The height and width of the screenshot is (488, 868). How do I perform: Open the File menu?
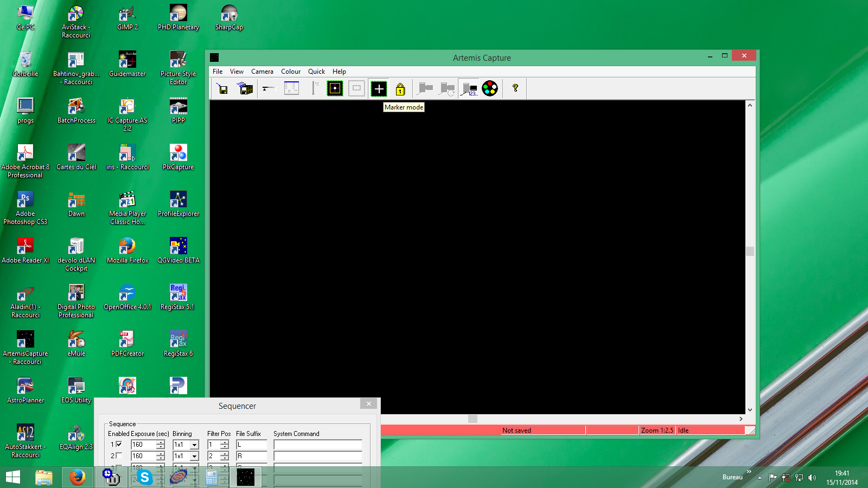pyautogui.click(x=218, y=72)
